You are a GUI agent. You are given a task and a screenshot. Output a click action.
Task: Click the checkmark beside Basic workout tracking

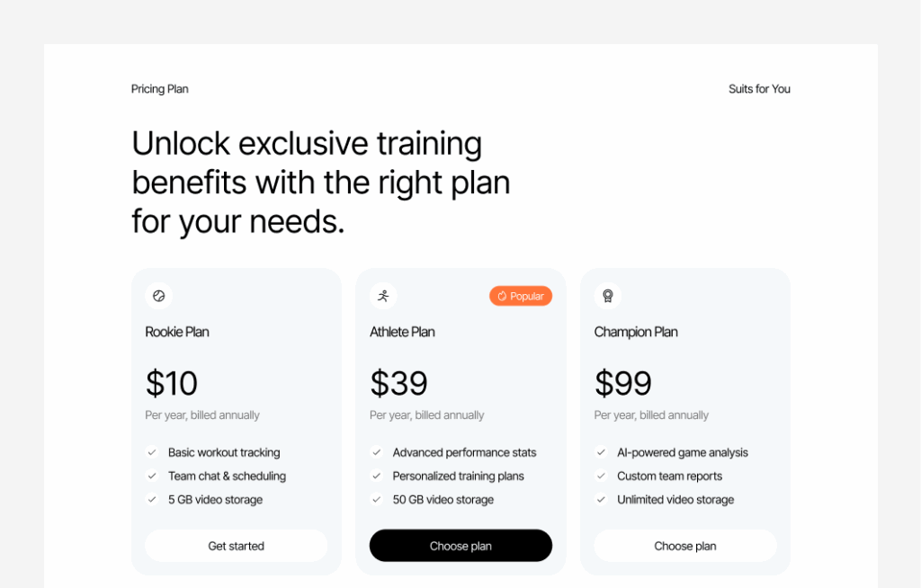[x=153, y=452]
